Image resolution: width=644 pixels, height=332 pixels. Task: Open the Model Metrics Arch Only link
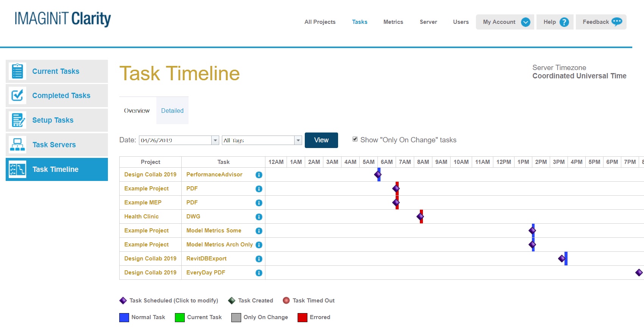tap(220, 245)
